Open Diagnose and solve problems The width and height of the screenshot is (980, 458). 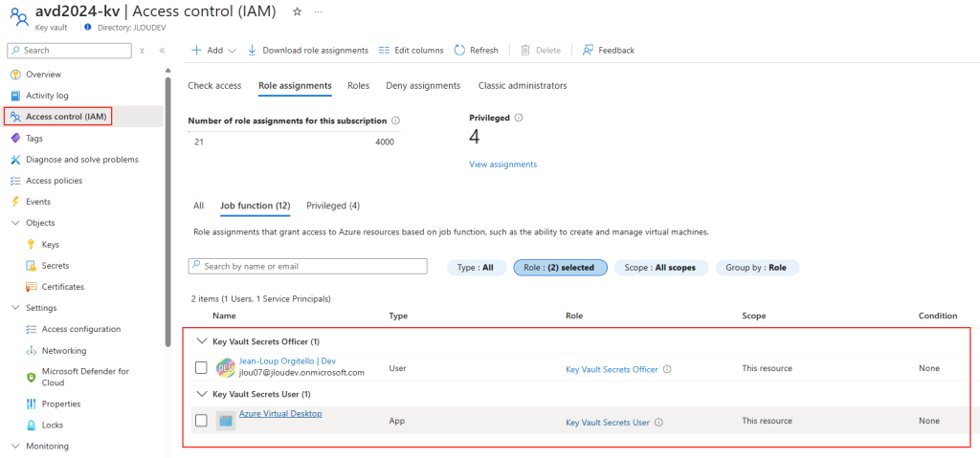pos(84,160)
